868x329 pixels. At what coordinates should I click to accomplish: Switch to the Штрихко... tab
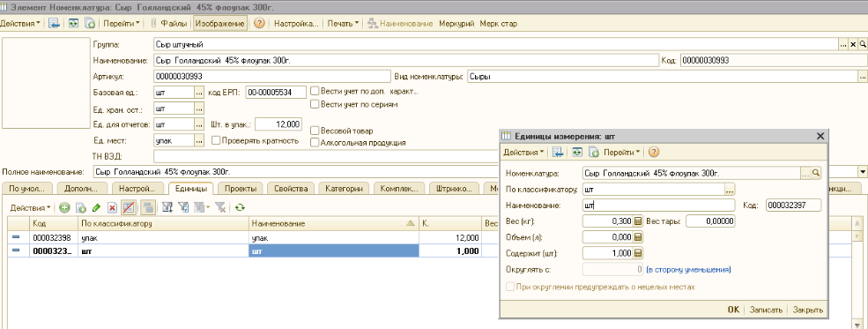click(454, 189)
